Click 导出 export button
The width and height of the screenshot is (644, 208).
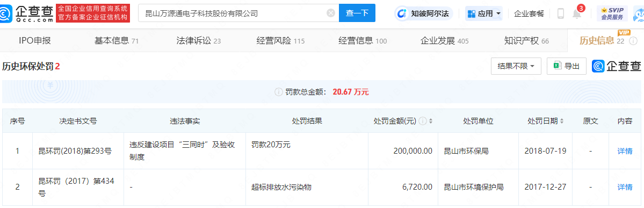567,66
